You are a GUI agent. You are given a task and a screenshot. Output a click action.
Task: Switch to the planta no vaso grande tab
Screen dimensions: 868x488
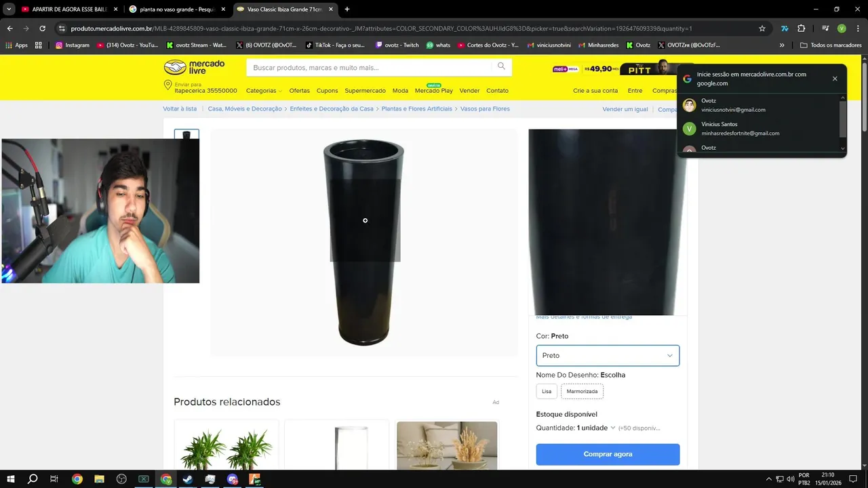(x=176, y=9)
